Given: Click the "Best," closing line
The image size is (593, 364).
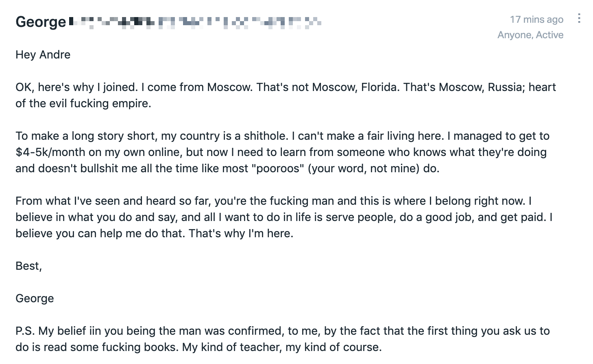Looking at the screenshot, I should 28,266.
